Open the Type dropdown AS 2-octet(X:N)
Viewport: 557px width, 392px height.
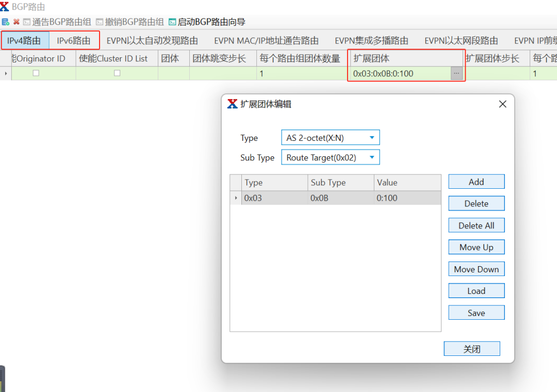pyautogui.click(x=331, y=138)
